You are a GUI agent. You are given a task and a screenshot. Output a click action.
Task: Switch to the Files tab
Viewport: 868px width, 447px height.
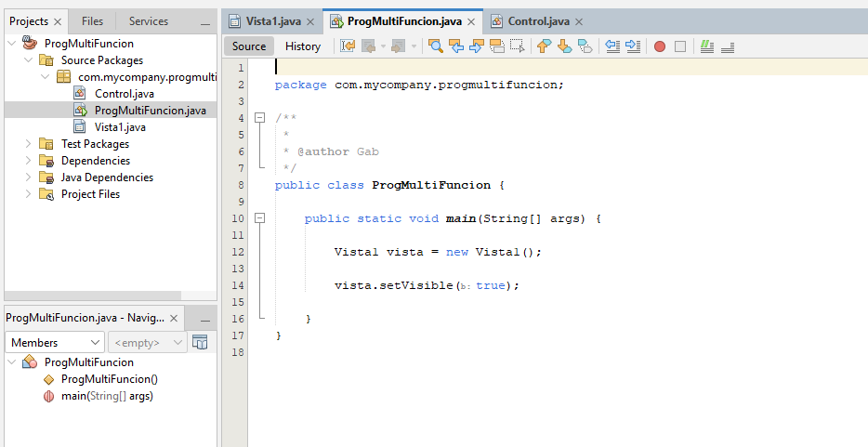click(92, 21)
